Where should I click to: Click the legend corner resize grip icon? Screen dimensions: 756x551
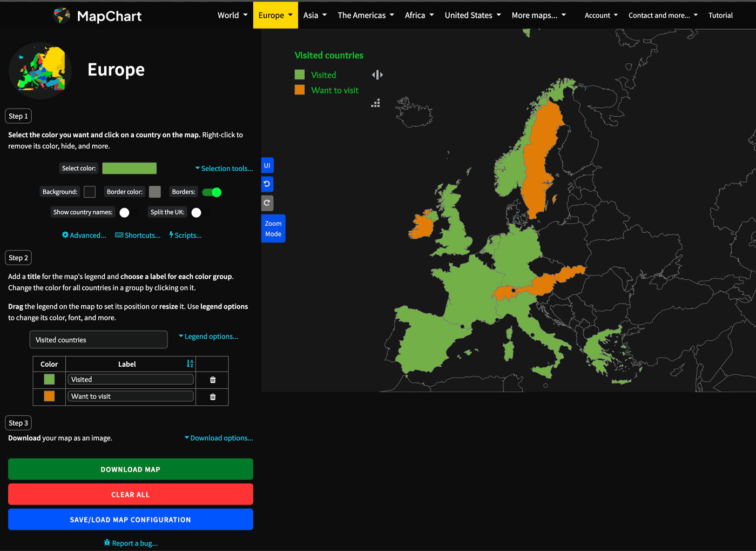tap(376, 103)
